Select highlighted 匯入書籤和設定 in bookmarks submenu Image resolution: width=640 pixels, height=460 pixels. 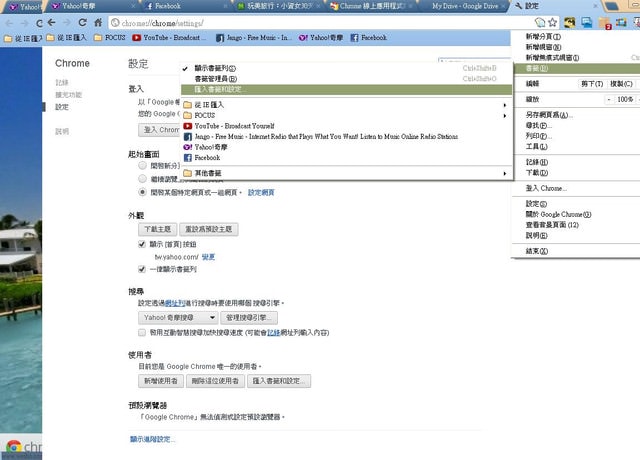346,89
